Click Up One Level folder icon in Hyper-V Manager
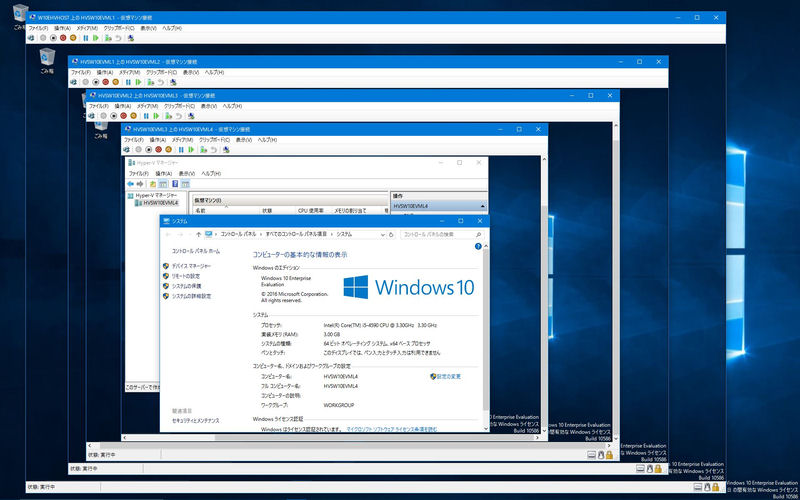This screenshot has width=800, height=500. point(153,184)
